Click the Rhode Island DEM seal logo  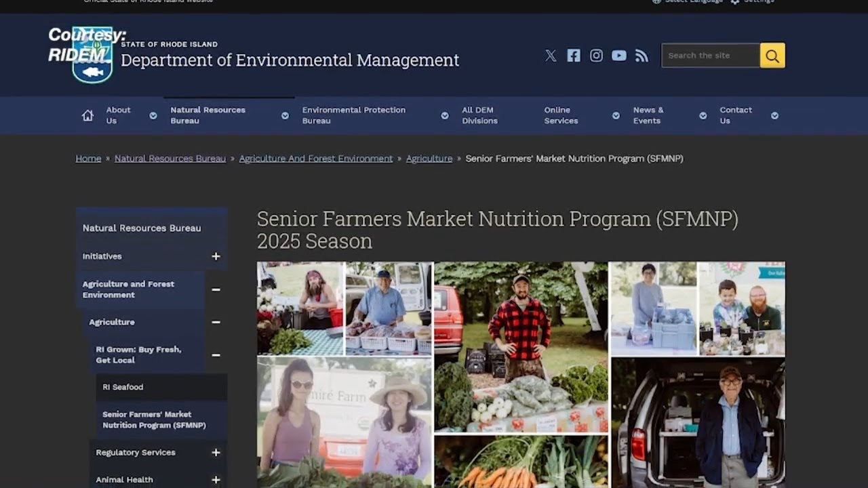(x=92, y=56)
